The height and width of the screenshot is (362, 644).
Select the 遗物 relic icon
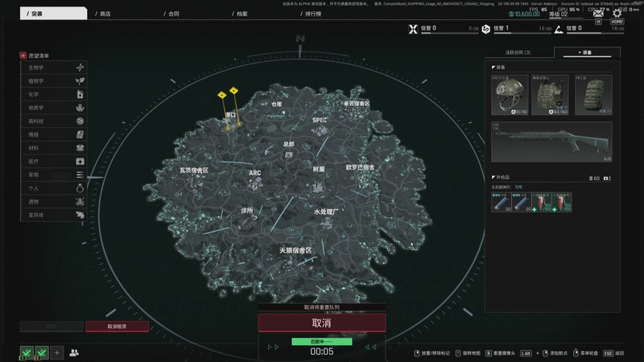80,202
